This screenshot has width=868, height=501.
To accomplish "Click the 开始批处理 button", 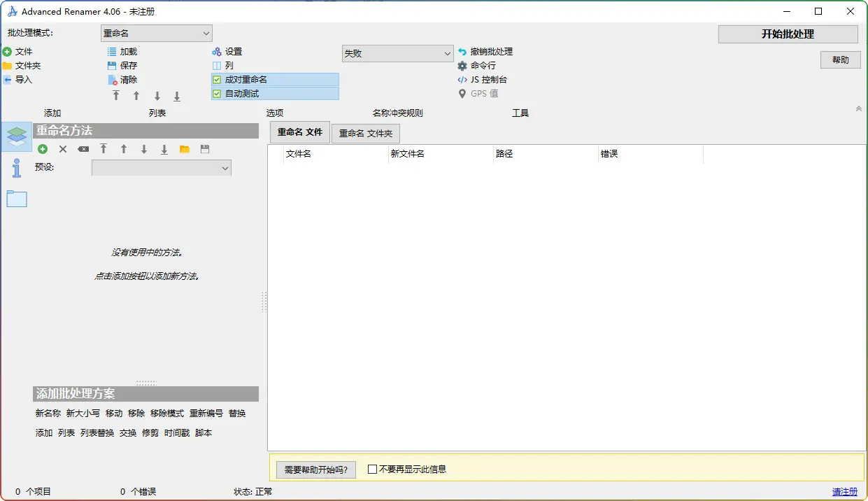I will pyautogui.click(x=788, y=34).
